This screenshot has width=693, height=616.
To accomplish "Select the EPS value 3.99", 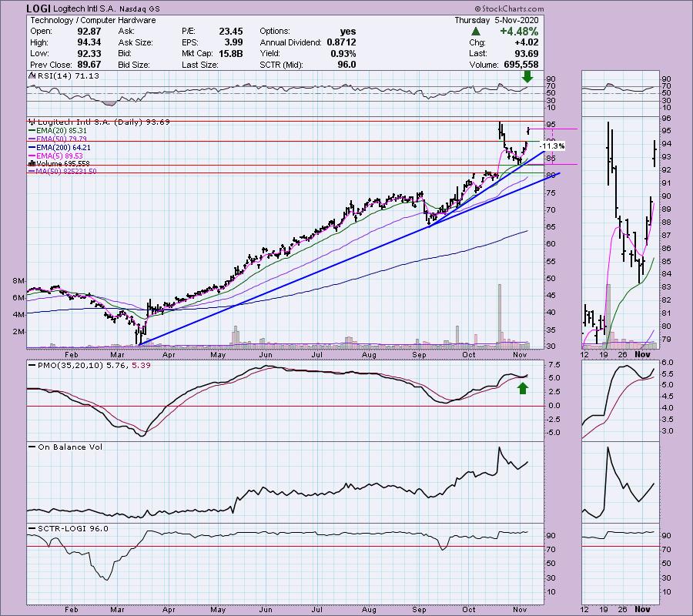I will point(233,42).
